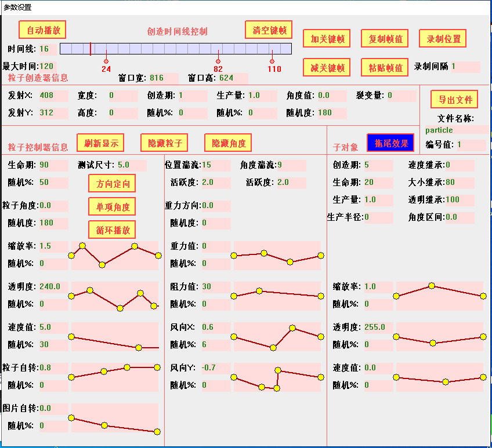Add a keyframe with 加关键帧
This screenshot has height=448, width=492.
(327, 39)
